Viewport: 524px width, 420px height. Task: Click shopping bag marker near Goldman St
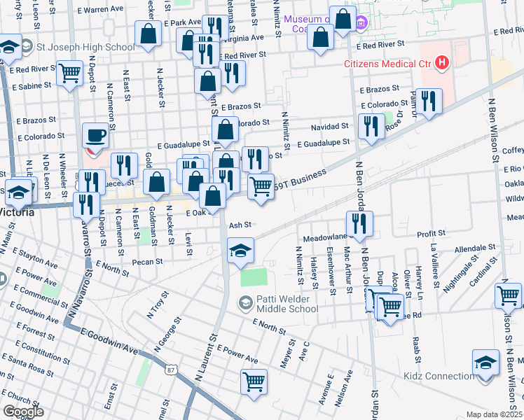coord(156,181)
